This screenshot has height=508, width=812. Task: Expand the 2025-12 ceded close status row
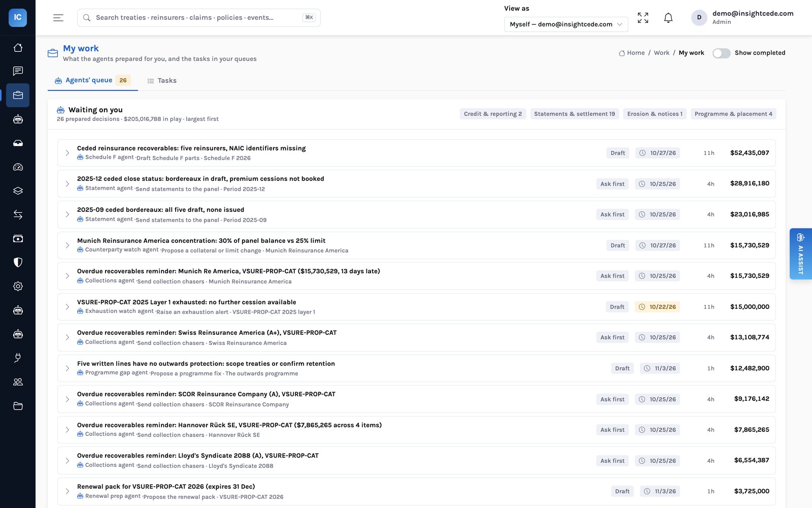[67, 184]
